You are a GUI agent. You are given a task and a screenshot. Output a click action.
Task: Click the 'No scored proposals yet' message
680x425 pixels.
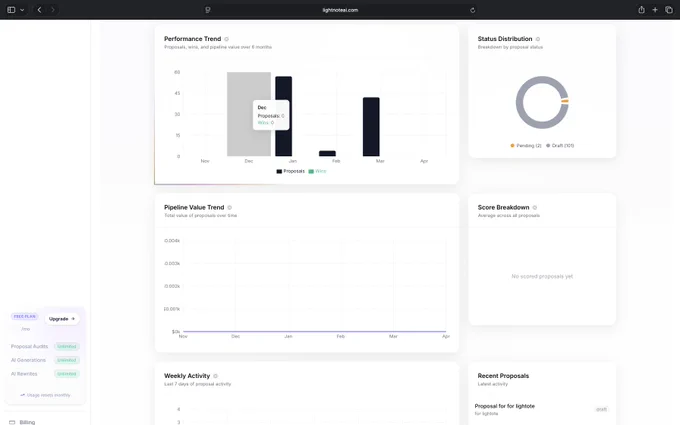[x=542, y=276]
